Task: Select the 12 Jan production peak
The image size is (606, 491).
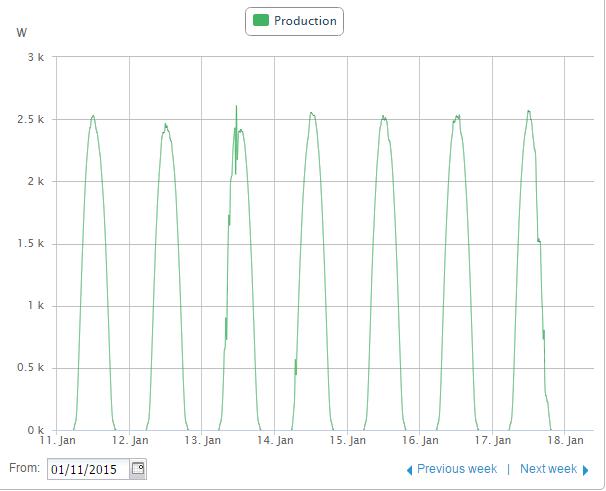Action: click(166, 125)
